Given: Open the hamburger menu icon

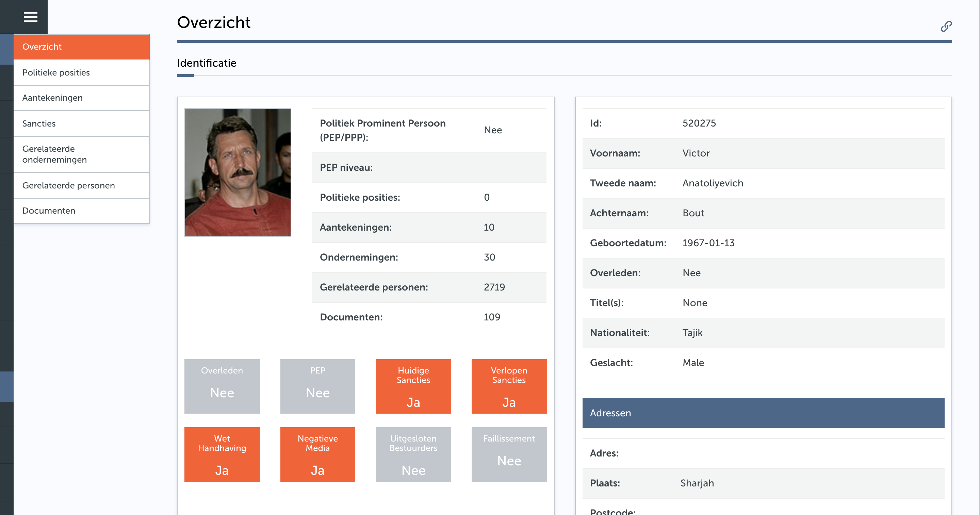Looking at the screenshot, I should pyautogui.click(x=30, y=17).
